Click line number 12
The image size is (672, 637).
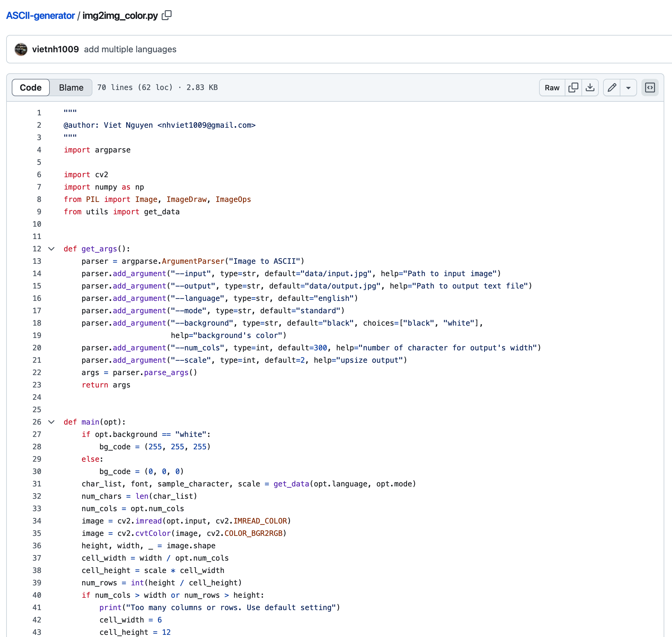pos(37,249)
